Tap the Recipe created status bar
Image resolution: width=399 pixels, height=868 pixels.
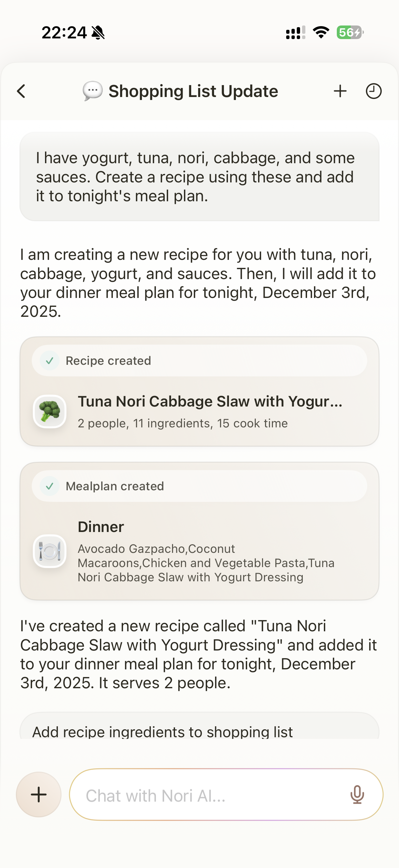(199, 361)
